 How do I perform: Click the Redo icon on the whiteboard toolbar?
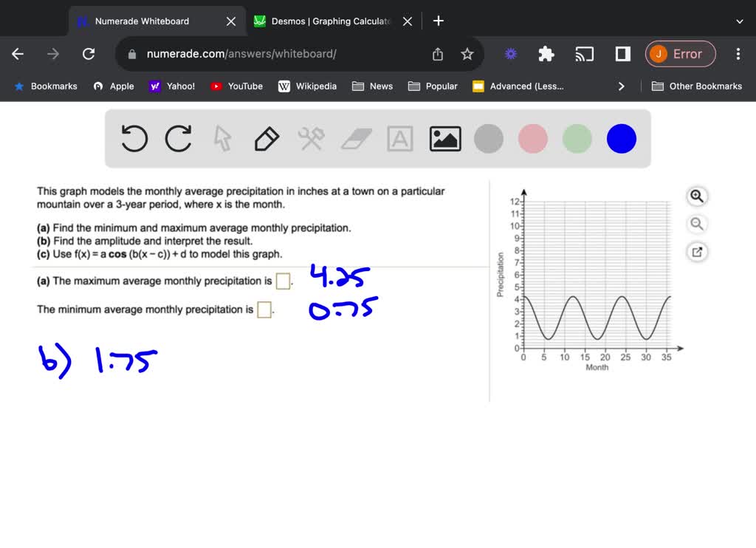click(x=178, y=138)
